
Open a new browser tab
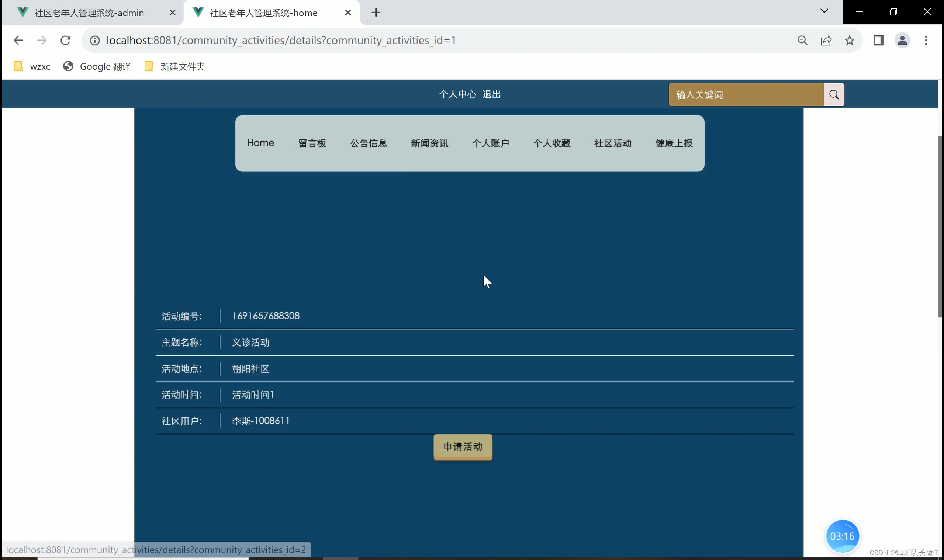(x=376, y=13)
